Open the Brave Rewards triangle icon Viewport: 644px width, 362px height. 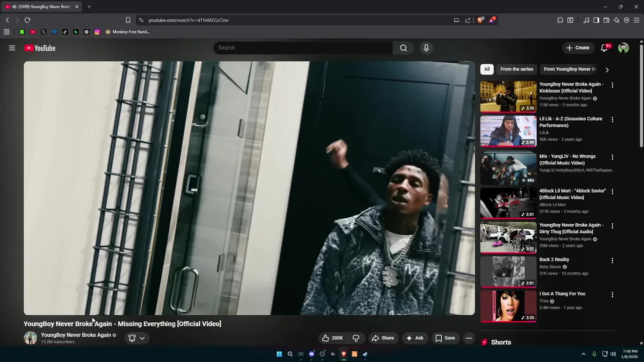[x=492, y=20]
